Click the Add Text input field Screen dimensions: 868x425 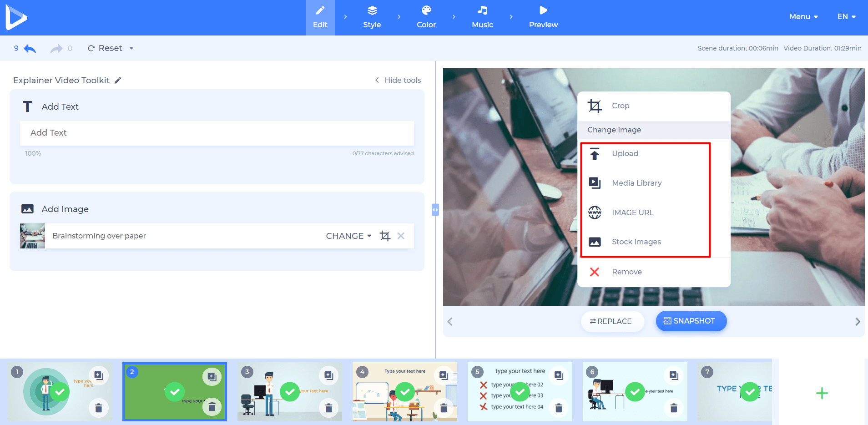(x=217, y=133)
